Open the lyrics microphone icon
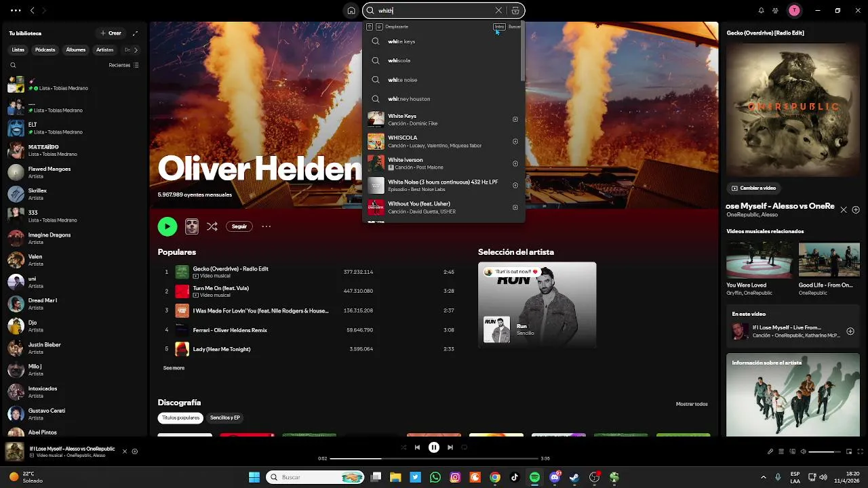Image resolution: width=868 pixels, height=488 pixels. [770, 451]
